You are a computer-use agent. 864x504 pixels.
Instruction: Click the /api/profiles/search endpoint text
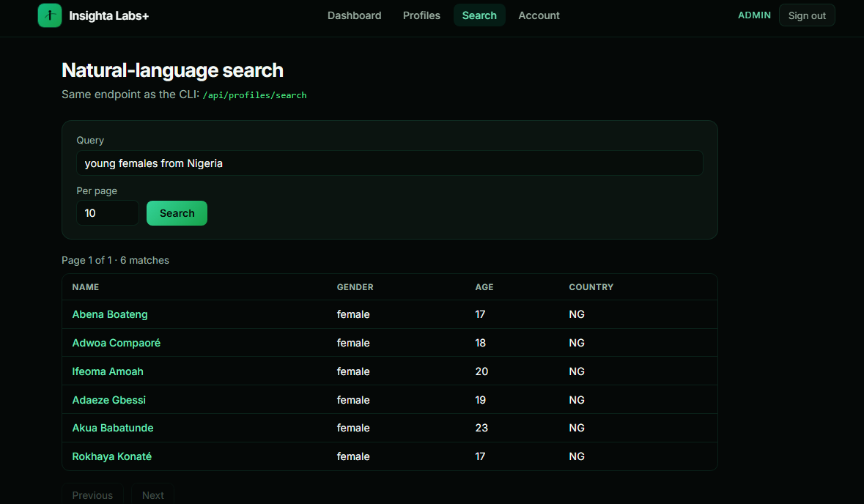pos(254,95)
